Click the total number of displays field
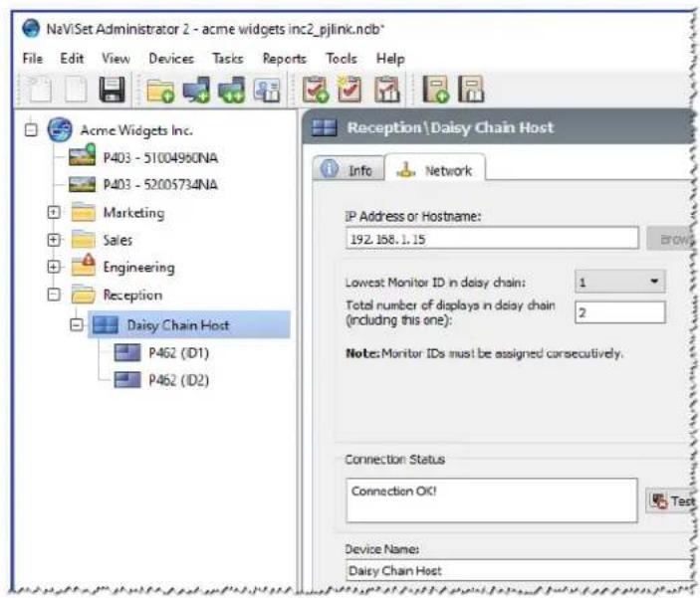 pyautogui.click(x=619, y=312)
